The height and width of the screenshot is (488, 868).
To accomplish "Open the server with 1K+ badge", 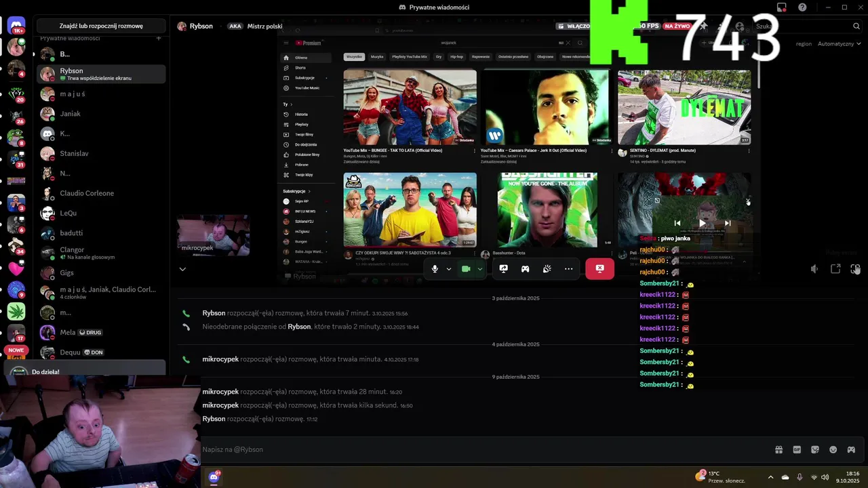I will 16,26.
